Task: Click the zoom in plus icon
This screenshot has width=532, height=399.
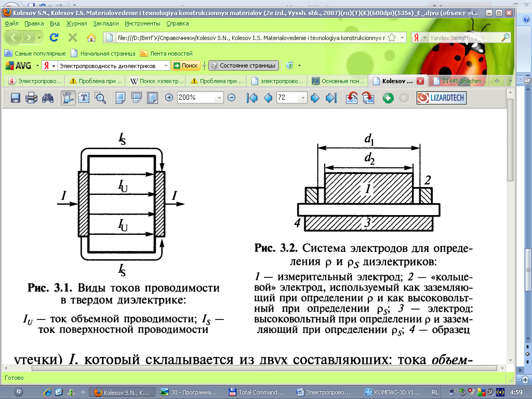Action: click(169, 98)
